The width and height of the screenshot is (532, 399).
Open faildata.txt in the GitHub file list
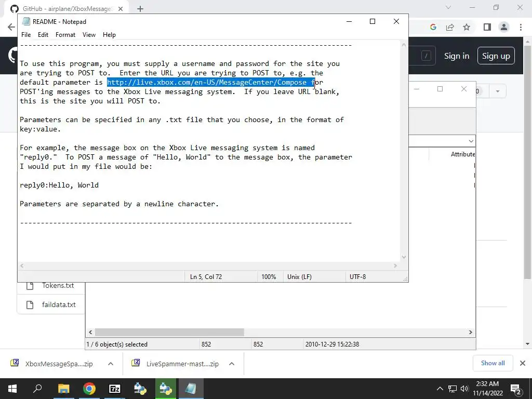(x=59, y=304)
